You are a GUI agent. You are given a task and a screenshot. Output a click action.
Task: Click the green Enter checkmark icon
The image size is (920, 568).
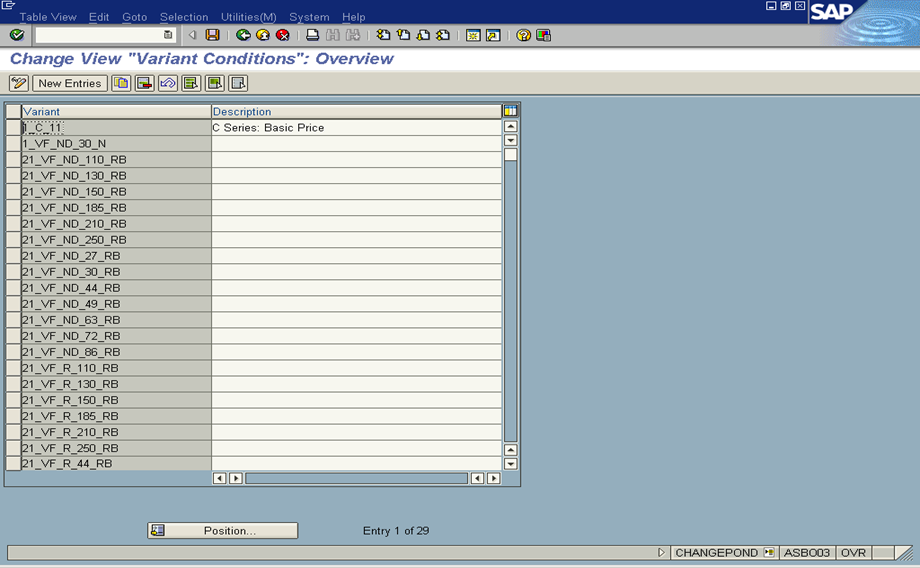point(16,35)
